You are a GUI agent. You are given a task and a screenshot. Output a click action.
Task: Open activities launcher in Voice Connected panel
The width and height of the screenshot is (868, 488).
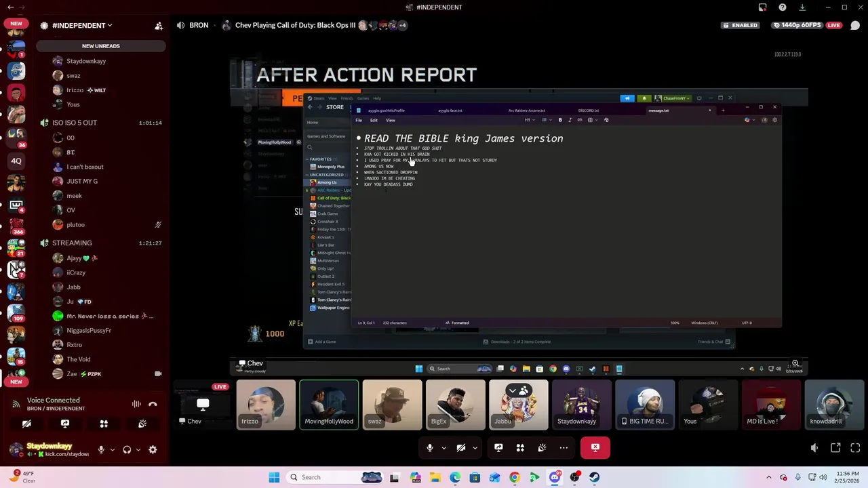[104, 424]
